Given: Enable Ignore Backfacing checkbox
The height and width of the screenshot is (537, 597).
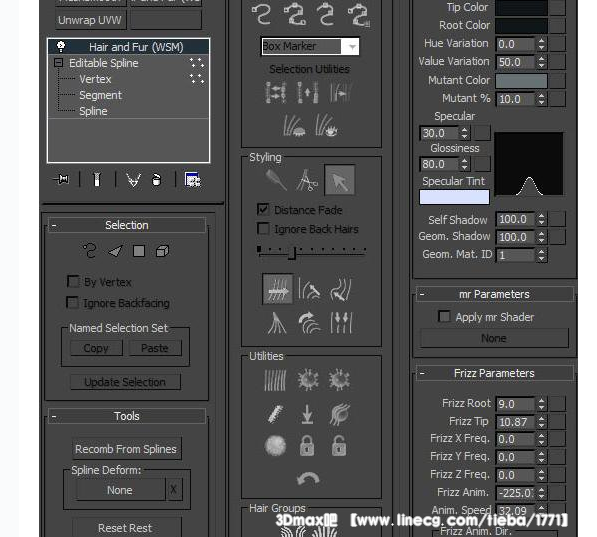Looking at the screenshot, I should point(73,302).
